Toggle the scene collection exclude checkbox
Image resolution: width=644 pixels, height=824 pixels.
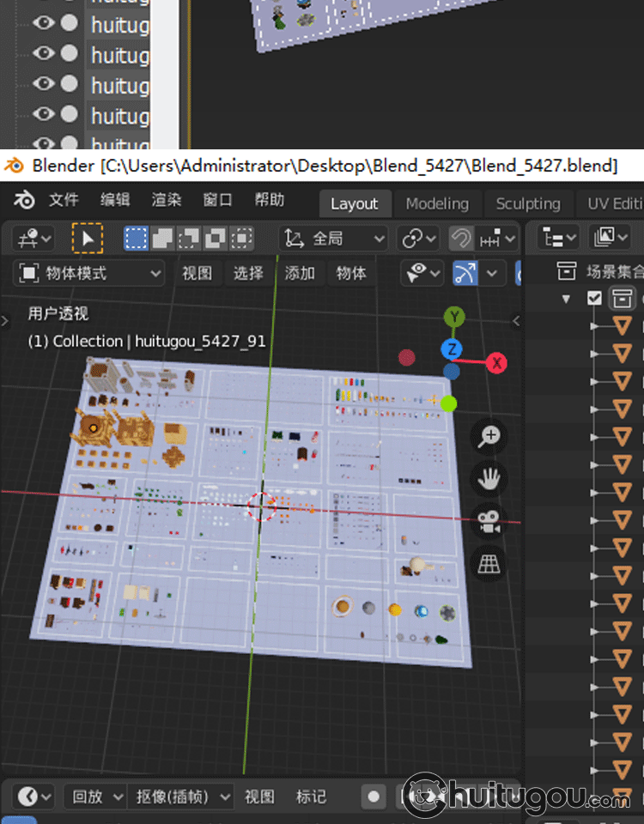click(594, 298)
